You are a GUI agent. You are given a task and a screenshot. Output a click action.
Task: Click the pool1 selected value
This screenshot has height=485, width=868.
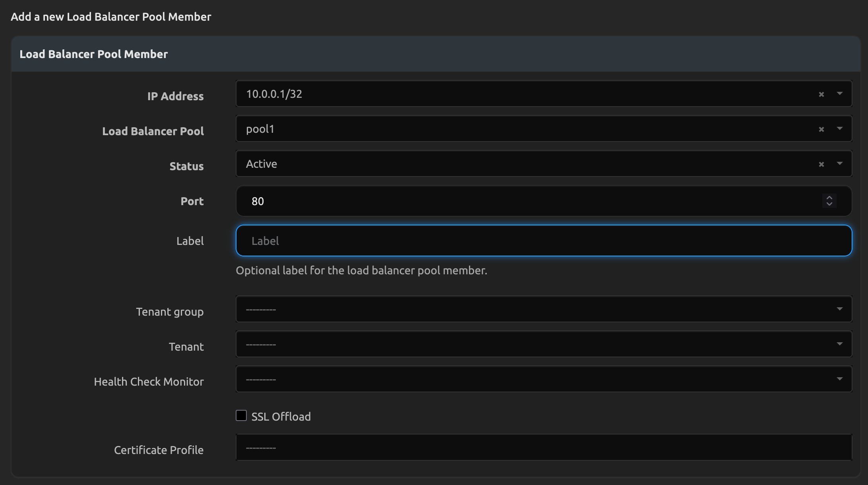click(260, 129)
